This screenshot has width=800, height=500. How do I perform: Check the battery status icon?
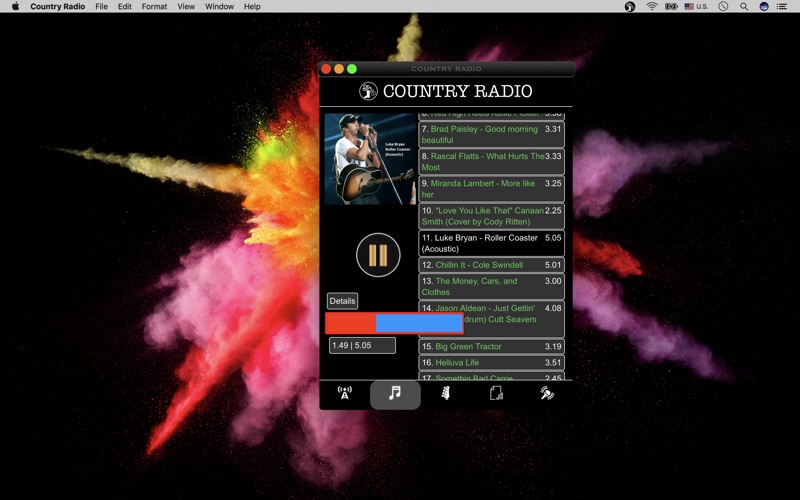click(x=671, y=7)
